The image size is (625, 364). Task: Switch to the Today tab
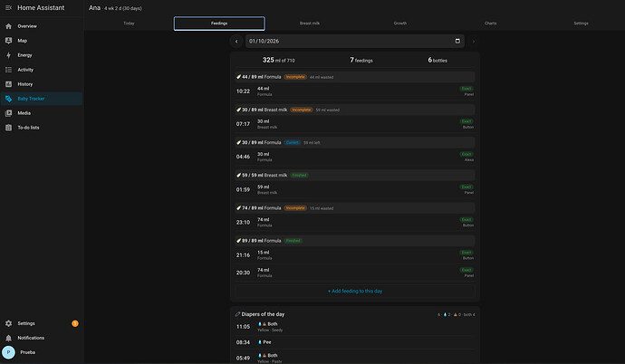point(129,24)
